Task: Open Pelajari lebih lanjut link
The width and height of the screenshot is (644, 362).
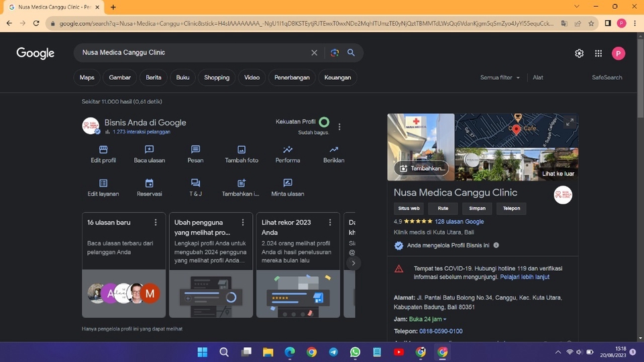Action: 525,277
